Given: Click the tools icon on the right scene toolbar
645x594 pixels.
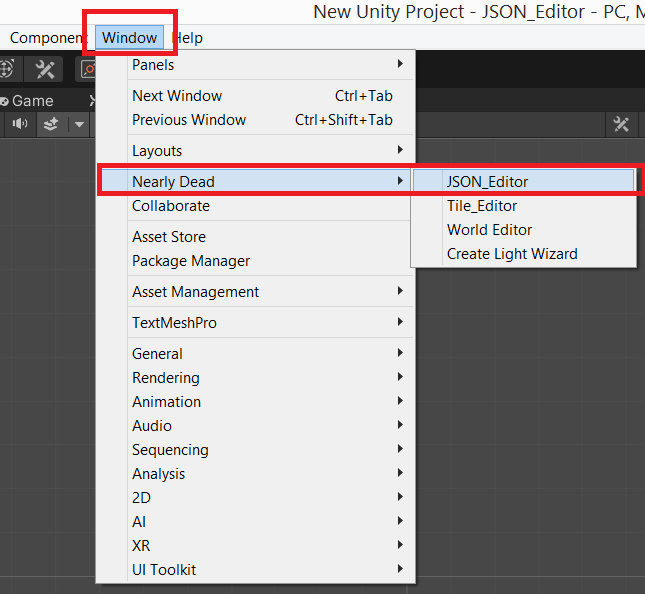Looking at the screenshot, I should 621,124.
